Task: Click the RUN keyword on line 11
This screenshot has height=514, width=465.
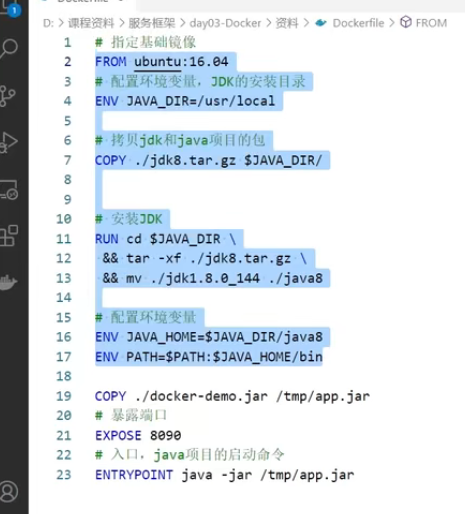Action: (107, 239)
